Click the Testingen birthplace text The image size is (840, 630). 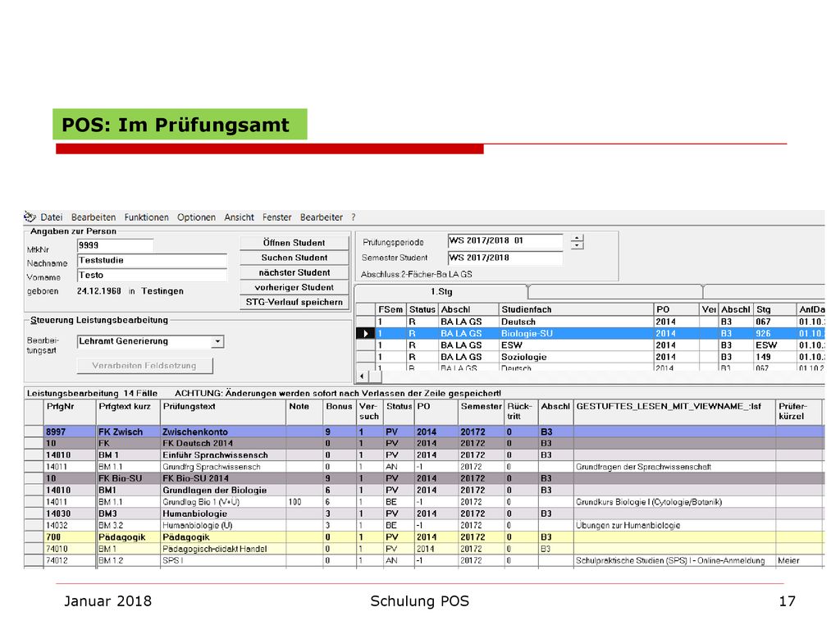pyautogui.click(x=162, y=291)
